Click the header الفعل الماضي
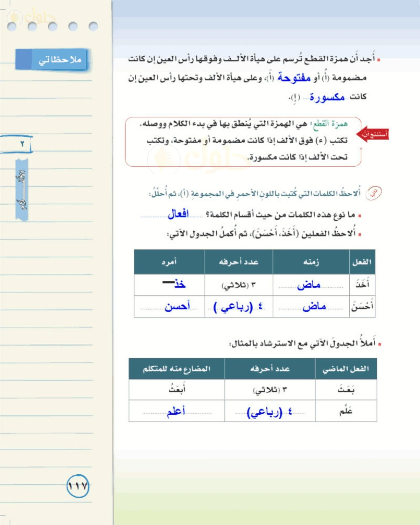This screenshot has width=420, height=525. pos(346,369)
